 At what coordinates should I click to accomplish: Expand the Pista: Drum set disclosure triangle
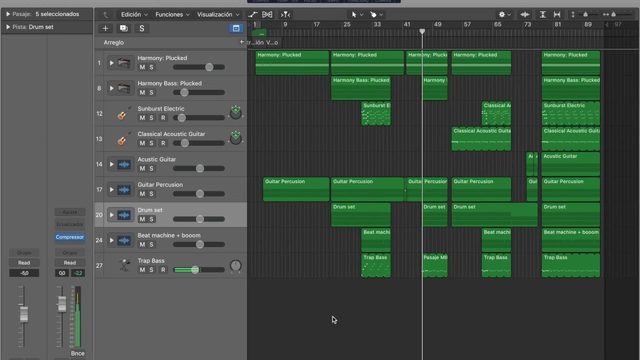(8, 27)
